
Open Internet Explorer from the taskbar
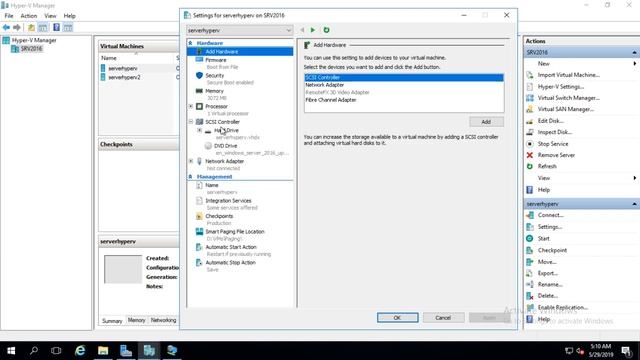pos(80,351)
